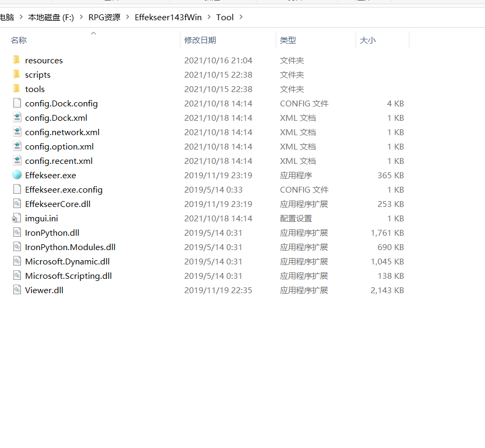The width and height of the screenshot is (485, 448).
Task: Select the scripts folder name
Action: pos(38,75)
